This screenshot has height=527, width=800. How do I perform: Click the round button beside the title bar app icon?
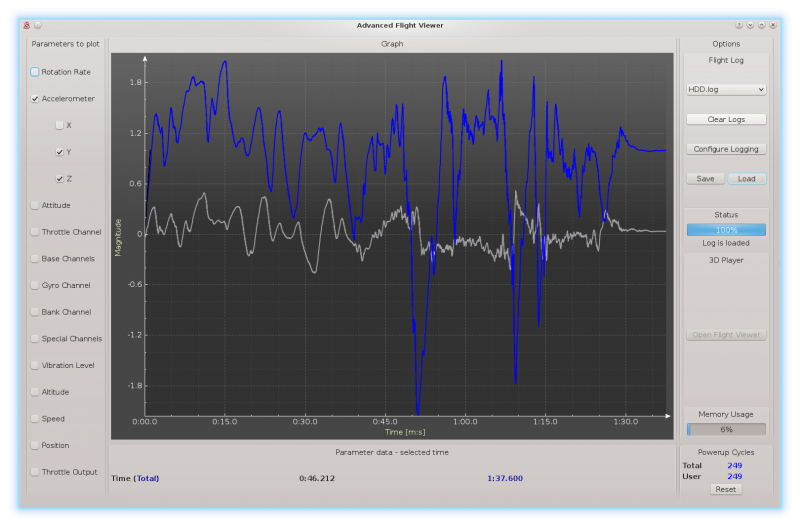pos(37,25)
